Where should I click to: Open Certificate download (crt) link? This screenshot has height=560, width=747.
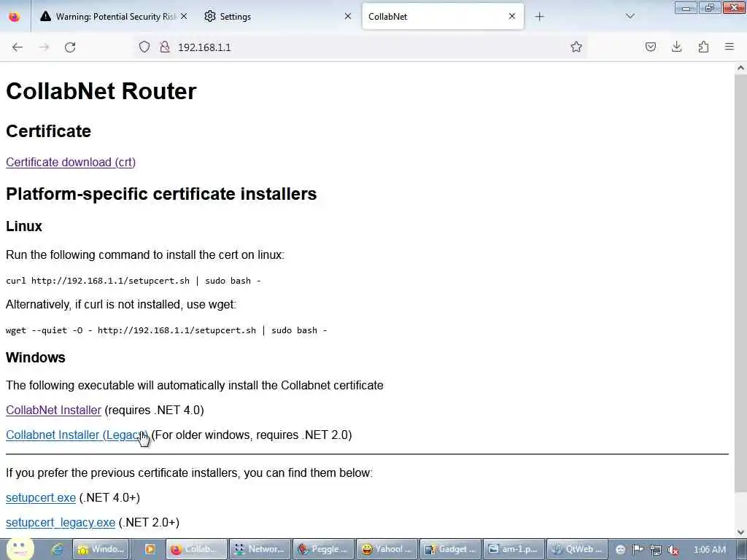tap(71, 163)
